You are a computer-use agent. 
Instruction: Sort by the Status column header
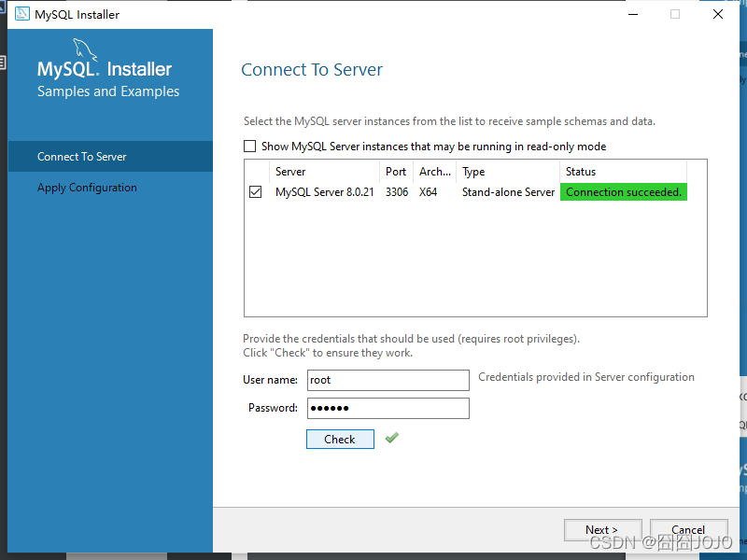623,172
